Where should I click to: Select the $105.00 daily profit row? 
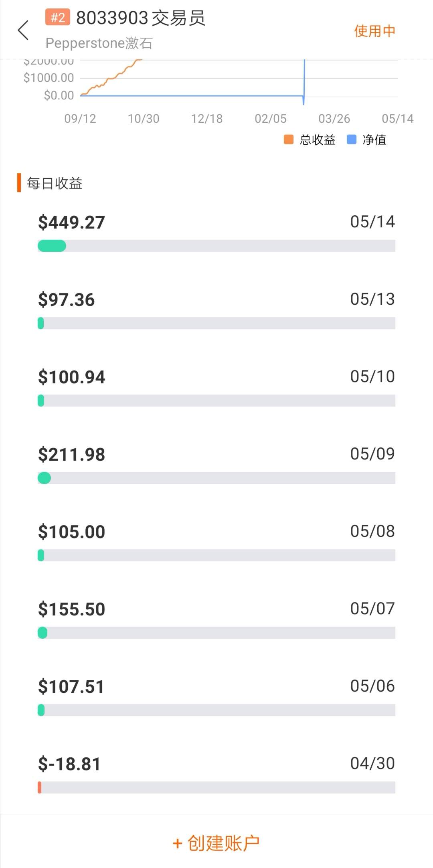click(x=71, y=532)
